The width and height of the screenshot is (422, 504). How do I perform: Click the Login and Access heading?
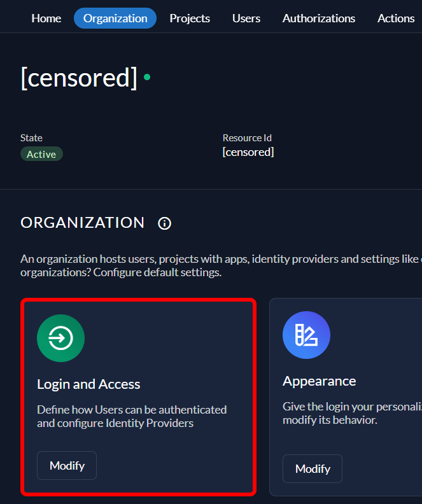tap(88, 384)
